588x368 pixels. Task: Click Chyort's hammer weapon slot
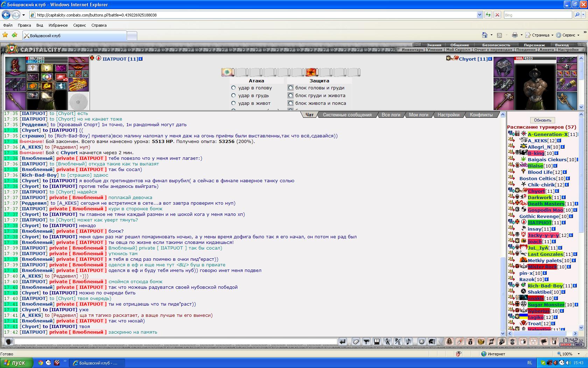coord(504,101)
